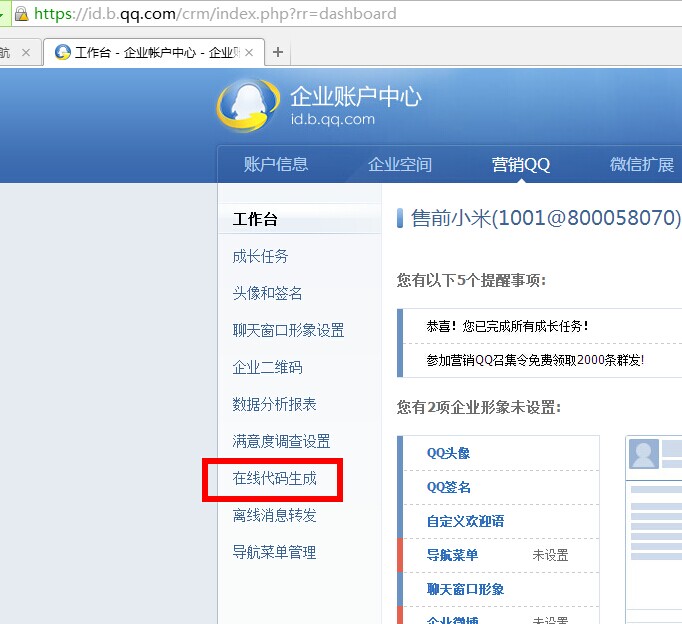Open 满意度调查设置 sidebar item

pos(281,441)
